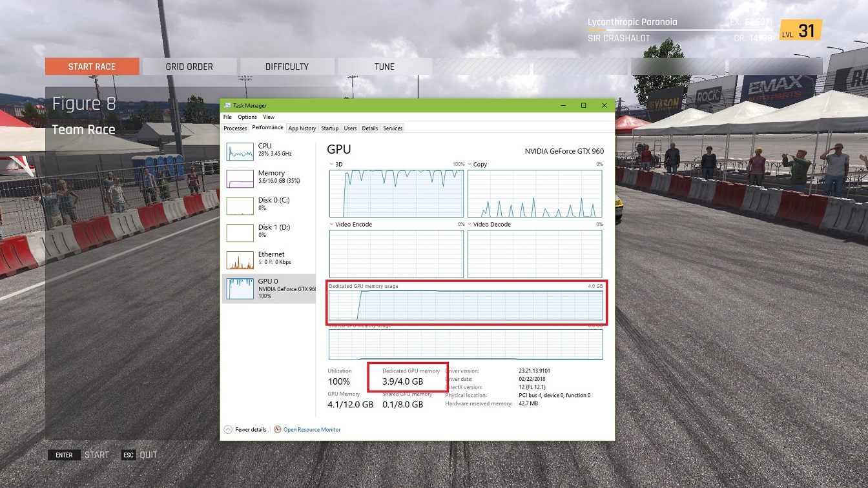Select the Disk 0 (C:) thumbnail graph
The height and width of the screenshot is (488, 868).
click(240, 206)
